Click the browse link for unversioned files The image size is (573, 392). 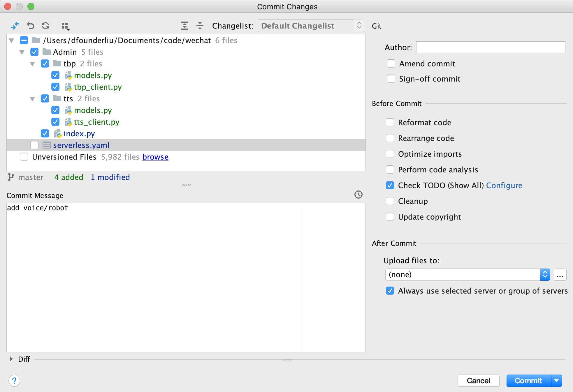pyautogui.click(x=155, y=157)
